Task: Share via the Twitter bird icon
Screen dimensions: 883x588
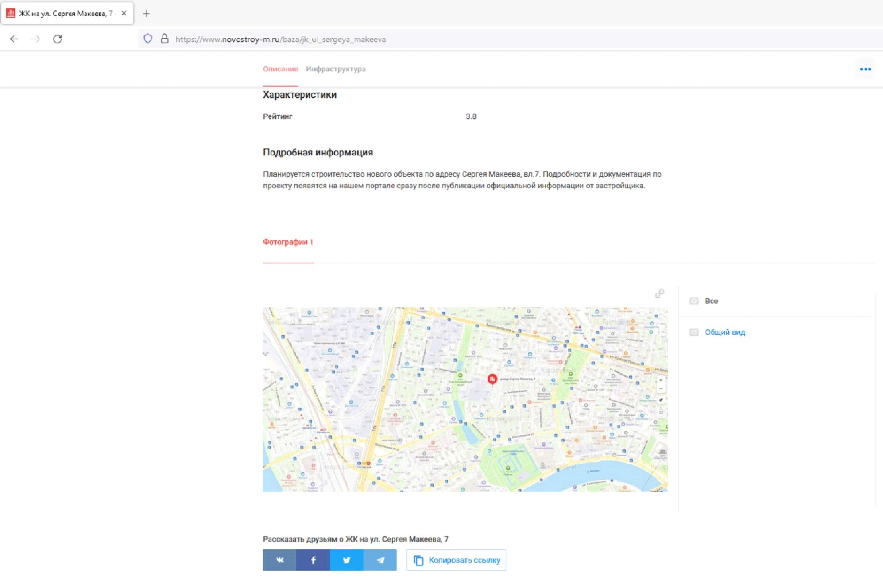Action: [x=346, y=560]
